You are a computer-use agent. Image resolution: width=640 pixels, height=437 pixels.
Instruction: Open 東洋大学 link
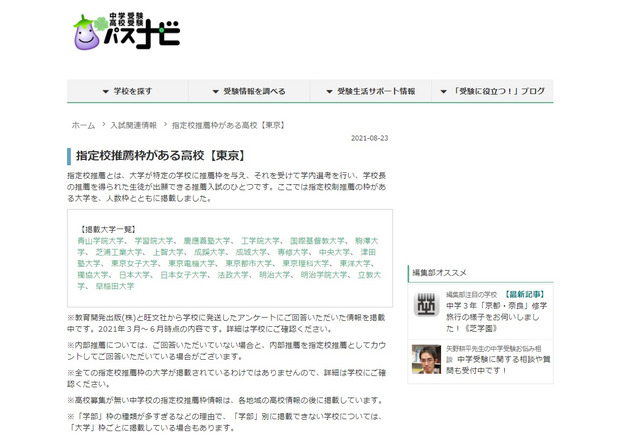click(355, 264)
